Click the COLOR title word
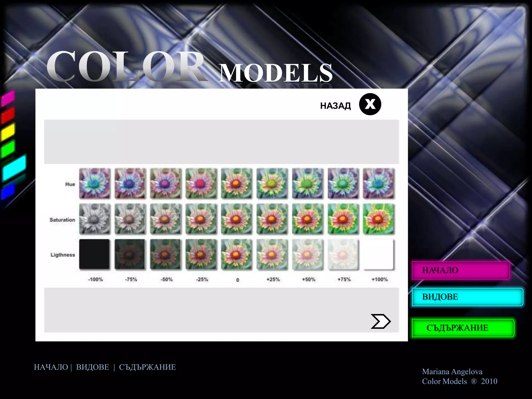The width and height of the screenshot is (532, 399). [x=127, y=66]
